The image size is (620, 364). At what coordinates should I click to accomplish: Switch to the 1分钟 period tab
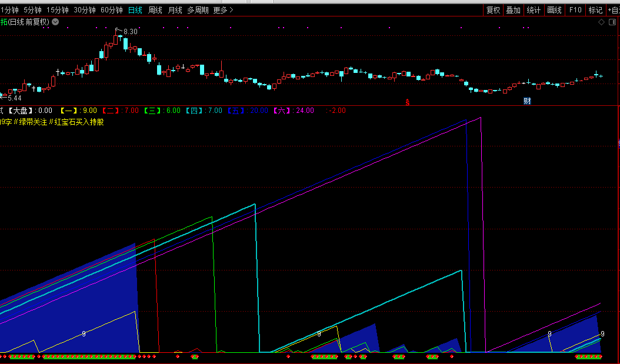(9, 10)
